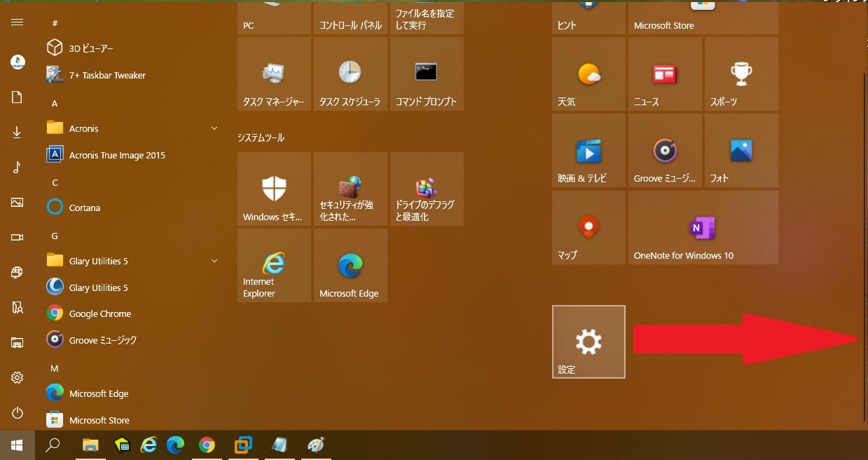868x460 pixels.
Task: Open Internet Explorer on the taskbar
Action: point(149,445)
